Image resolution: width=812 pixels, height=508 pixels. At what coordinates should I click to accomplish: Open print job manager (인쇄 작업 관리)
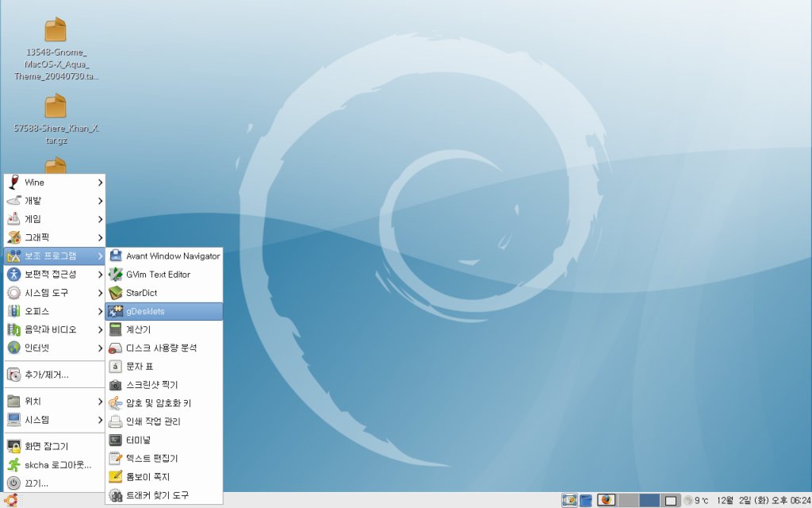(x=164, y=421)
